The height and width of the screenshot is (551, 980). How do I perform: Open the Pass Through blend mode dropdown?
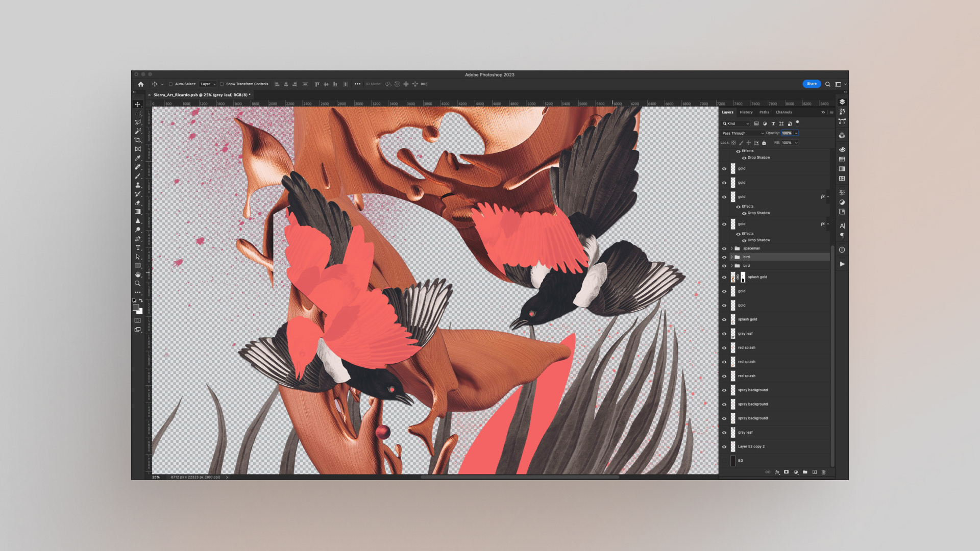[x=743, y=133]
